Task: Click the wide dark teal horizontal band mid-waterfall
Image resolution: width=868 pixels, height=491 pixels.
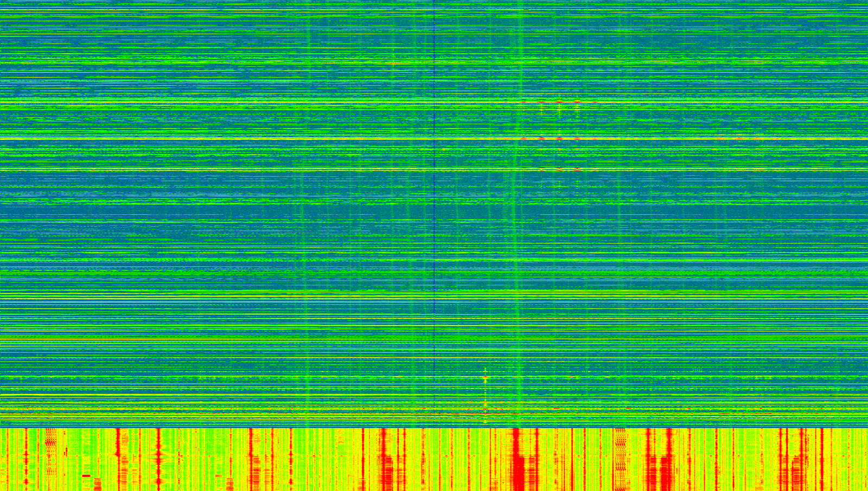Action: pyautogui.click(x=217, y=211)
